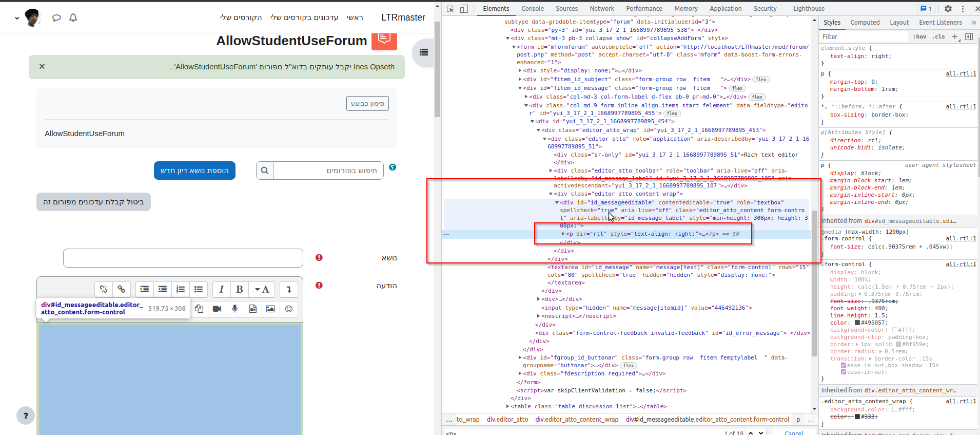Expand the fitem_id_subject div node
This screenshot has width=980, height=435.
pos(520,79)
